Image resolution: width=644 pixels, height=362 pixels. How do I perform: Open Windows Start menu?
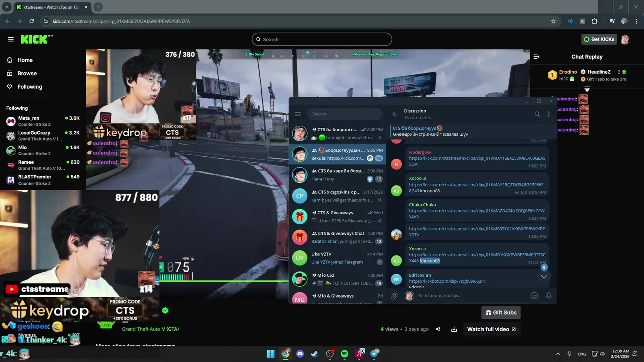[271, 354]
